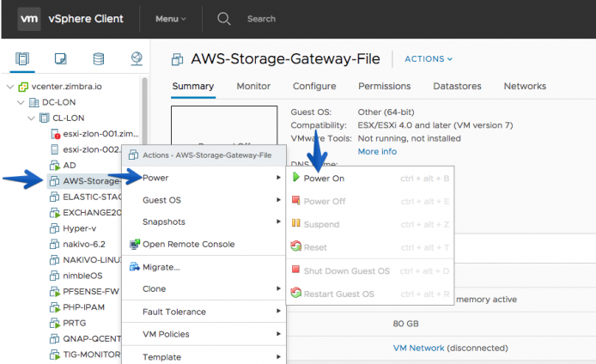Click the Migrate icon in context menu

(135, 267)
